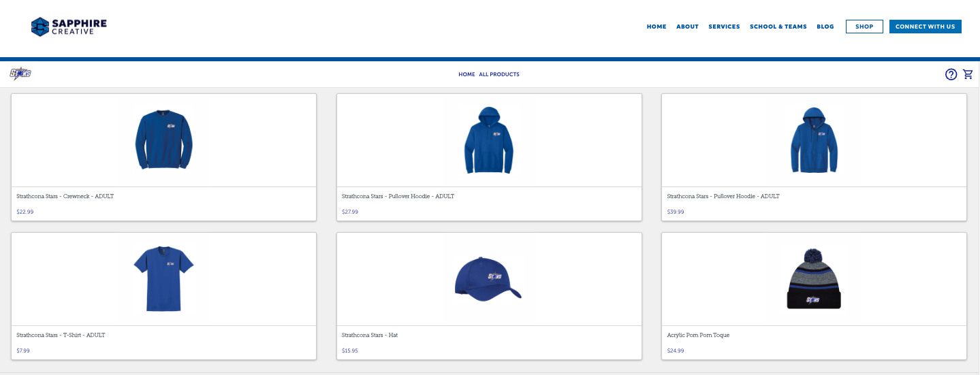
Task: Open the pom pom toque image
Action: tap(814, 278)
